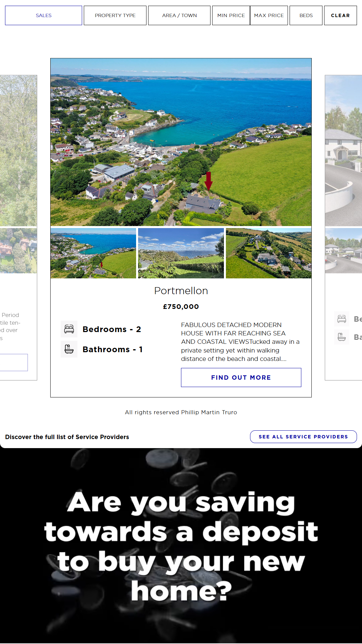Clear all search filters

pos(340,15)
